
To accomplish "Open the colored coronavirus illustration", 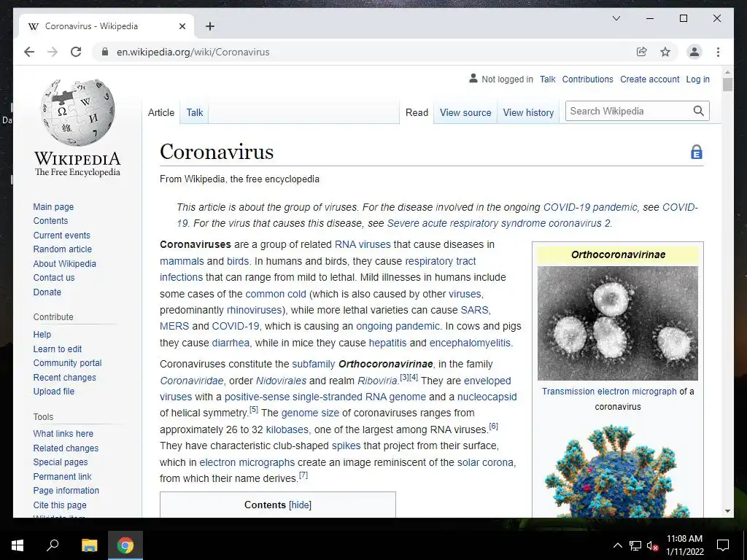I will coord(617,472).
